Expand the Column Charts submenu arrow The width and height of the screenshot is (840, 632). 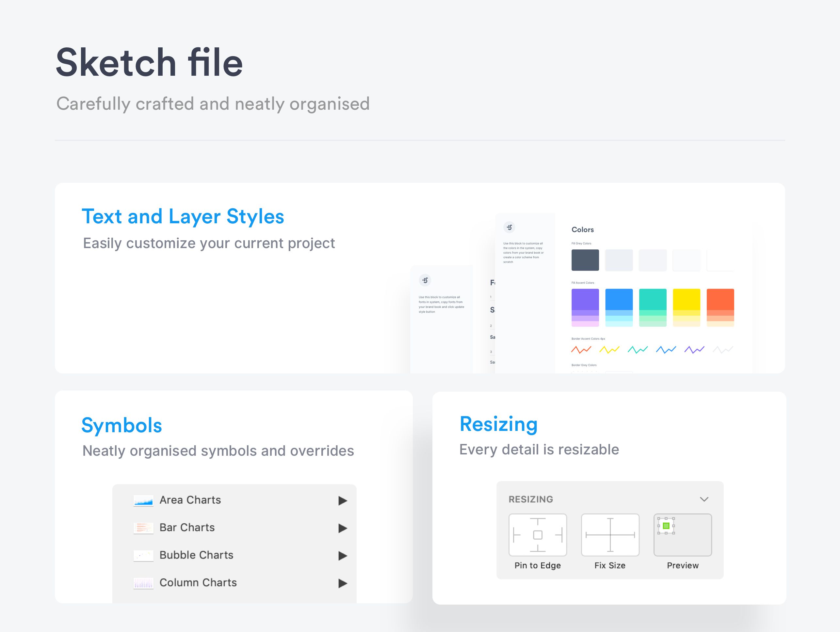click(x=343, y=583)
